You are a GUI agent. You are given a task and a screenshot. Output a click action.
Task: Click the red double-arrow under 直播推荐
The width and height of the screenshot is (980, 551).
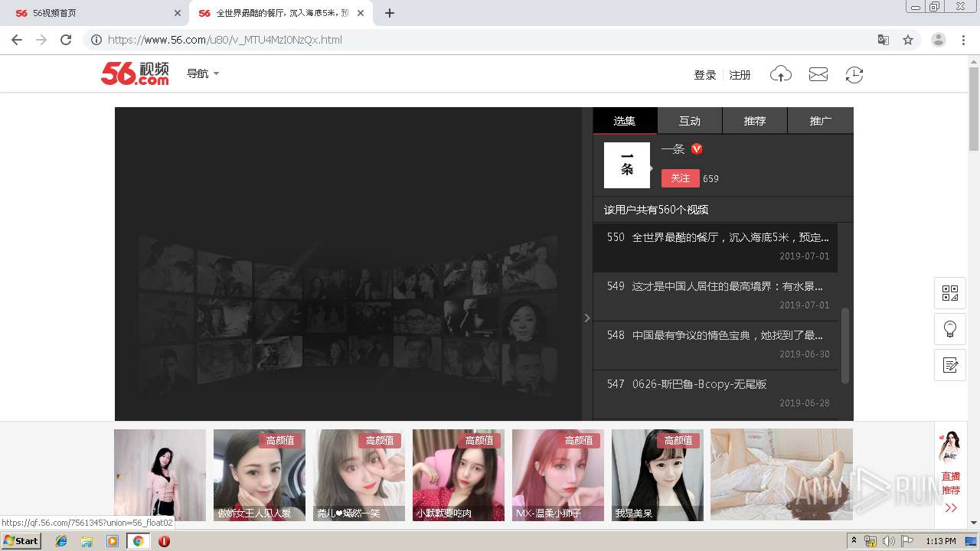point(951,508)
